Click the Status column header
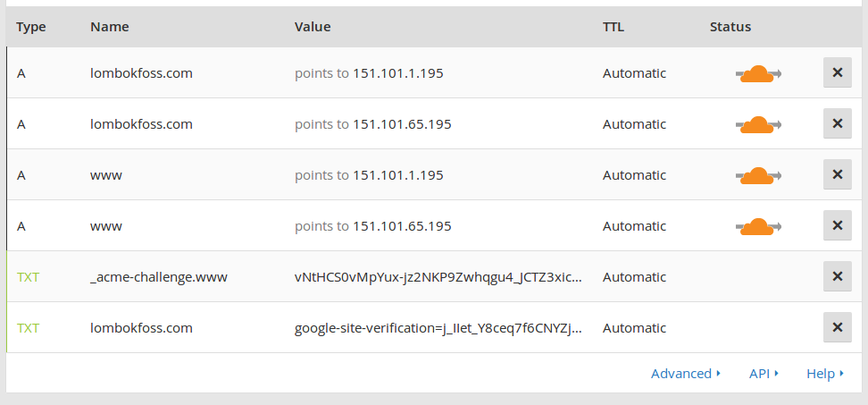The width and height of the screenshot is (868, 405). pyautogui.click(x=730, y=27)
